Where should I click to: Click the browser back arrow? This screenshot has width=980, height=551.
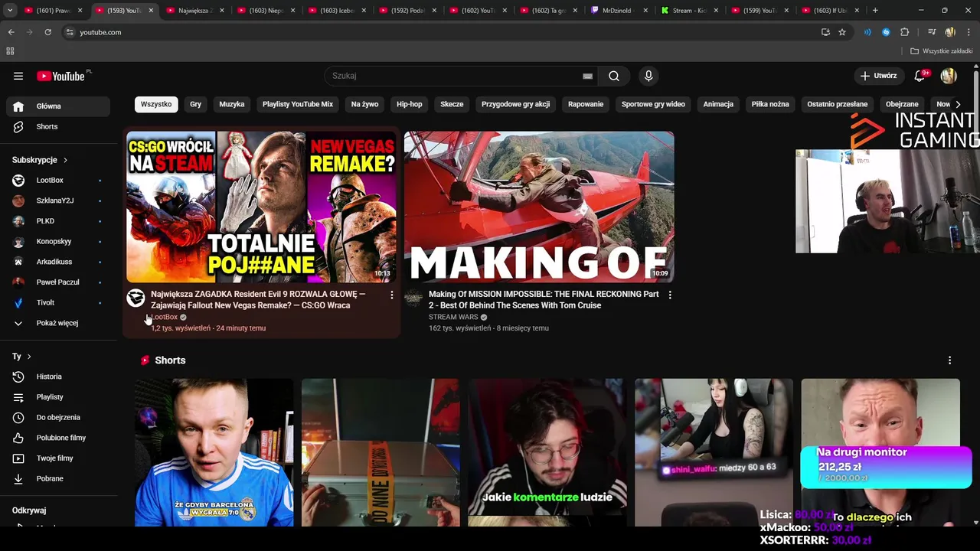pos(11,32)
